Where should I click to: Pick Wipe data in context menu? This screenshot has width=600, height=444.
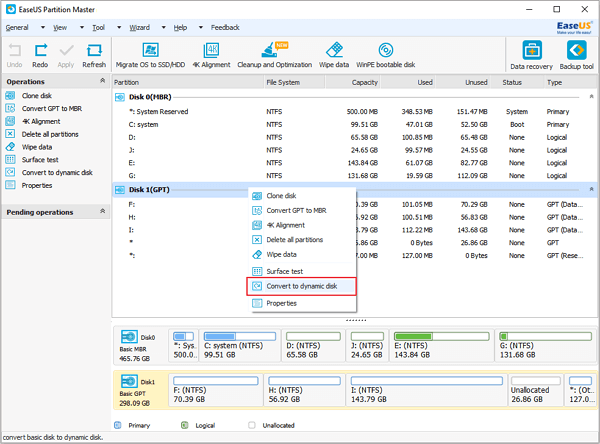click(x=303, y=255)
